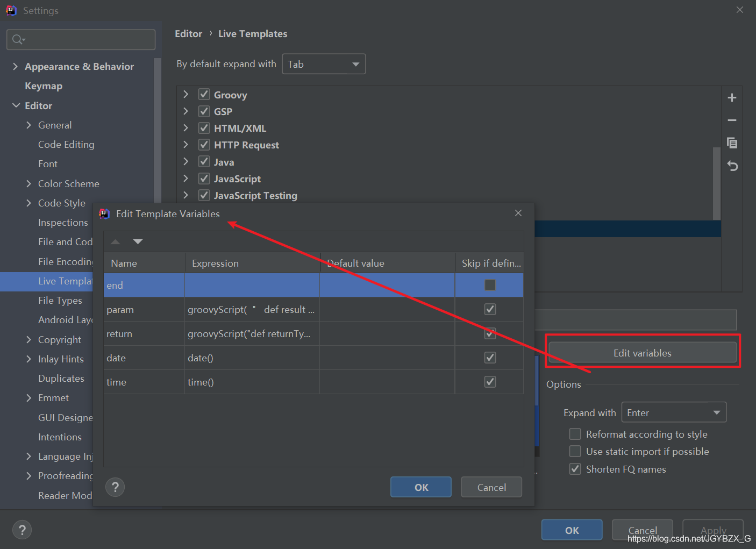Screen dimensions: 756x549
Task: Toggle the Groovy template group checkbox
Action: click(x=204, y=95)
